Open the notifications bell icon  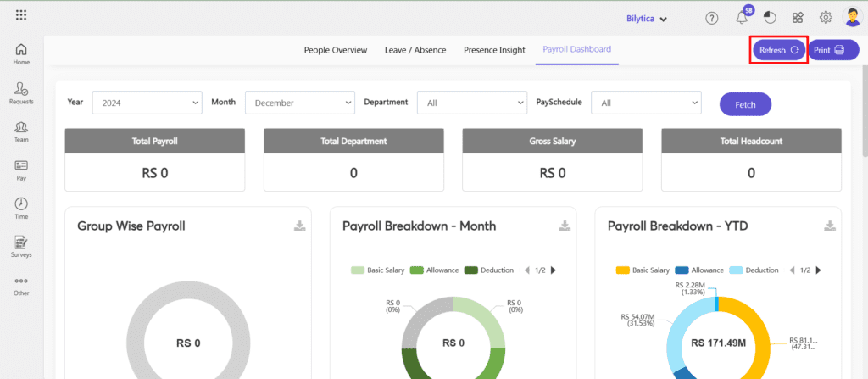(x=741, y=19)
